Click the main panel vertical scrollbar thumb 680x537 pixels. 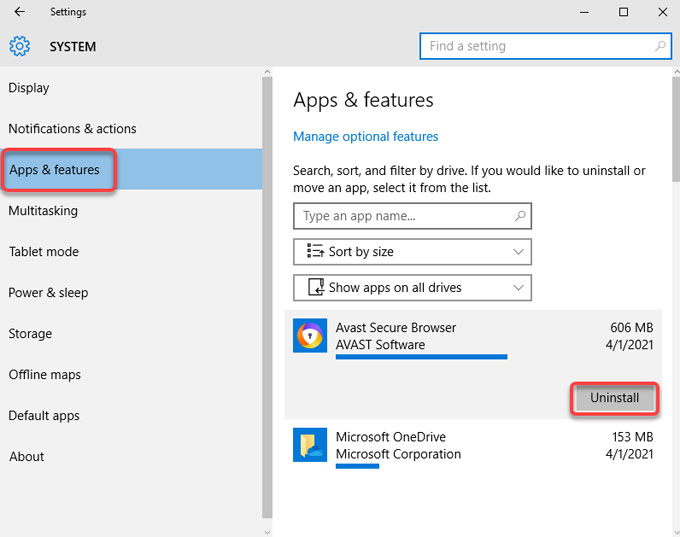coord(676,129)
